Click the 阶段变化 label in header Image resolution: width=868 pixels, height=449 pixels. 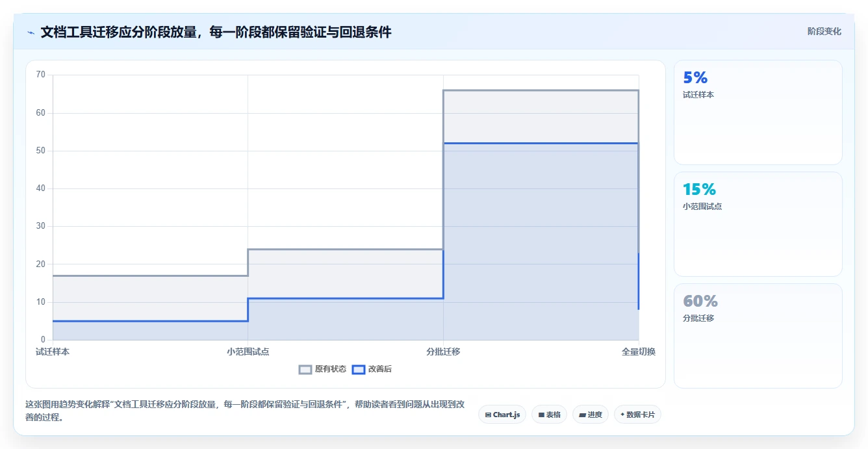[824, 31]
